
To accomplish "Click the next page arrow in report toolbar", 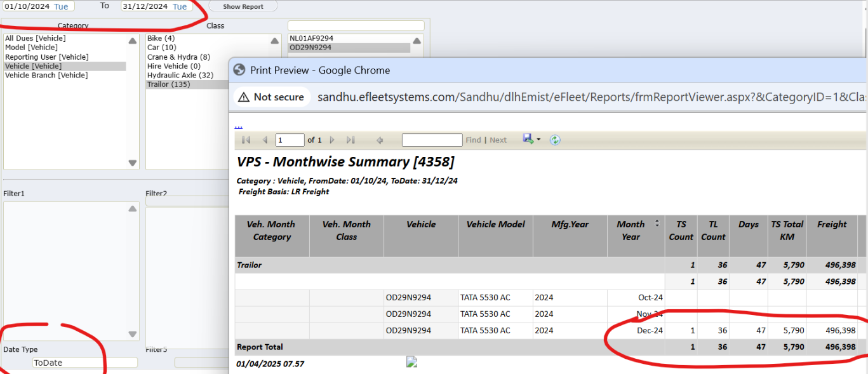I will point(331,140).
